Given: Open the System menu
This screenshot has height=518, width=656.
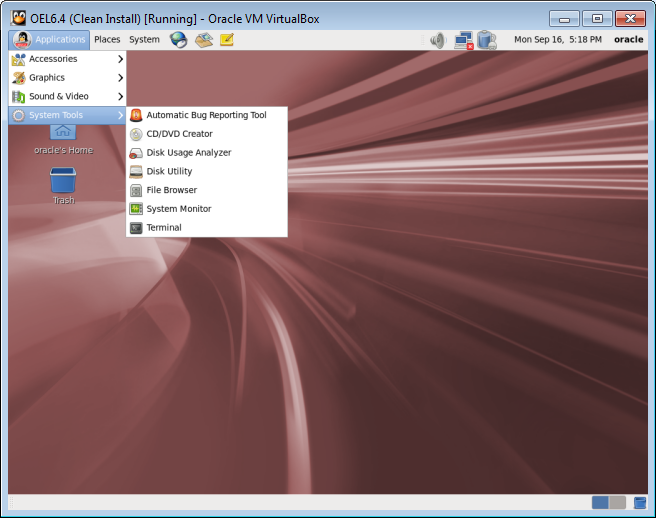Looking at the screenshot, I should [144, 40].
